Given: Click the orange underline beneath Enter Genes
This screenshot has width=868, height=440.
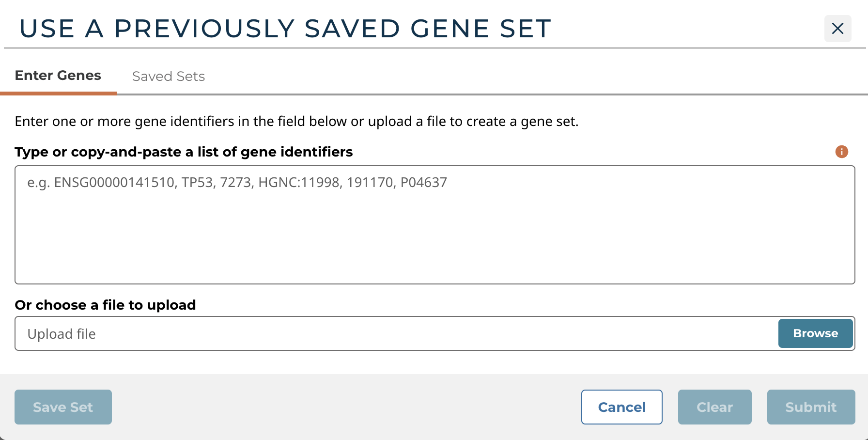Looking at the screenshot, I should (58, 93).
